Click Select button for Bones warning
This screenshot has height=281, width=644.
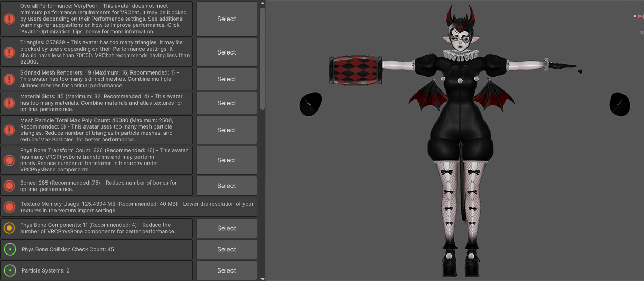tap(227, 186)
